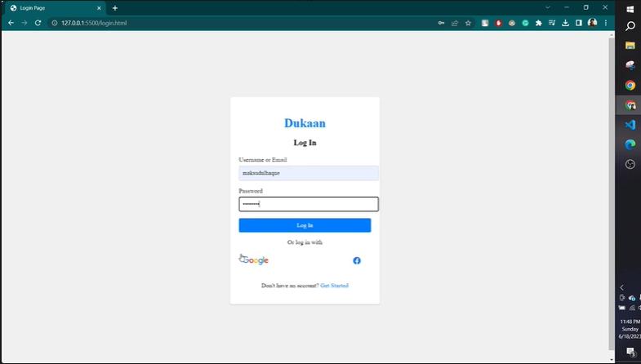Share this page via the share icon
641x364 pixels.
[455, 23]
